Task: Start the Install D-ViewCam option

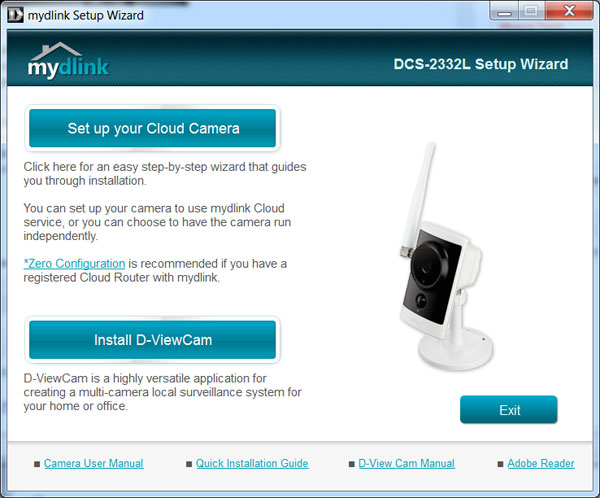Action: click(x=152, y=340)
